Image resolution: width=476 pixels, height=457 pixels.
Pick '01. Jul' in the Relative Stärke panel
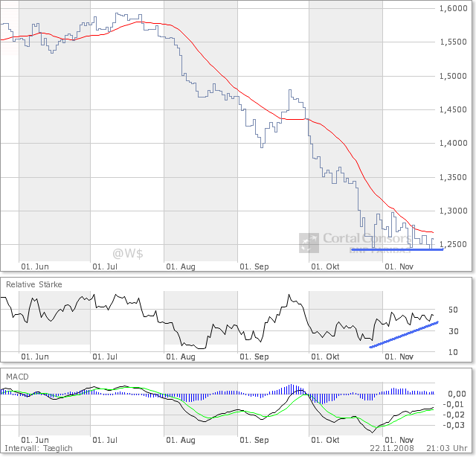point(105,357)
